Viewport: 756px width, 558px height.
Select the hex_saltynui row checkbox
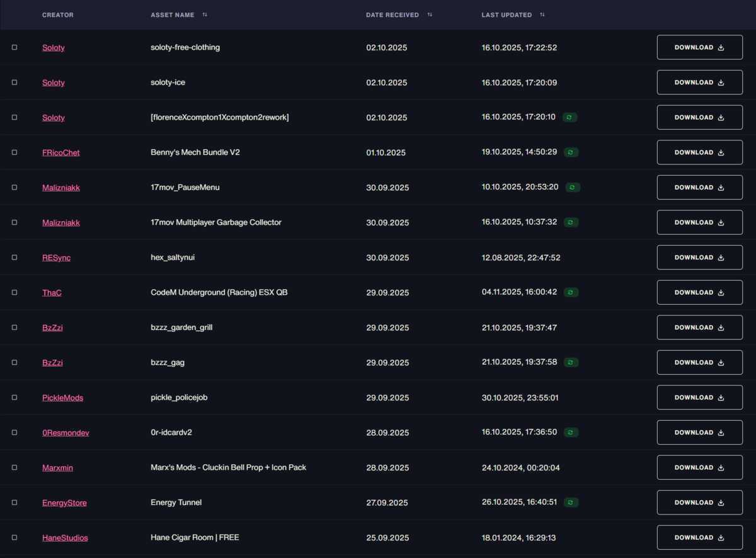tap(14, 258)
